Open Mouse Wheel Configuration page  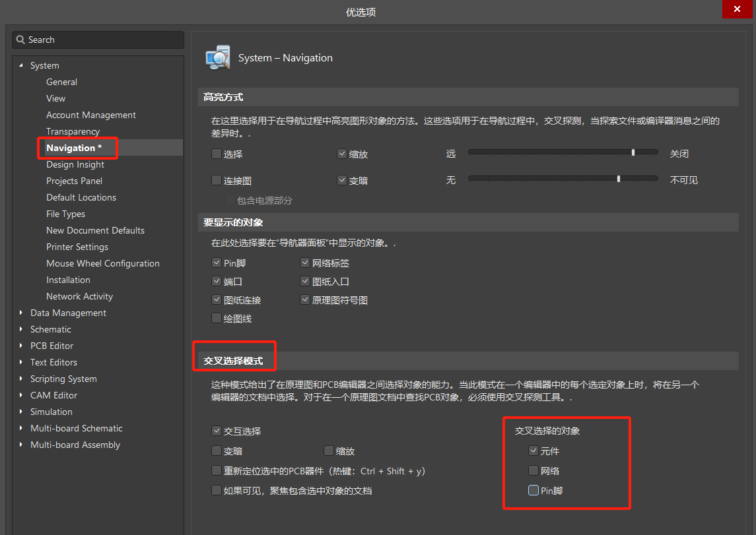pyautogui.click(x=103, y=263)
